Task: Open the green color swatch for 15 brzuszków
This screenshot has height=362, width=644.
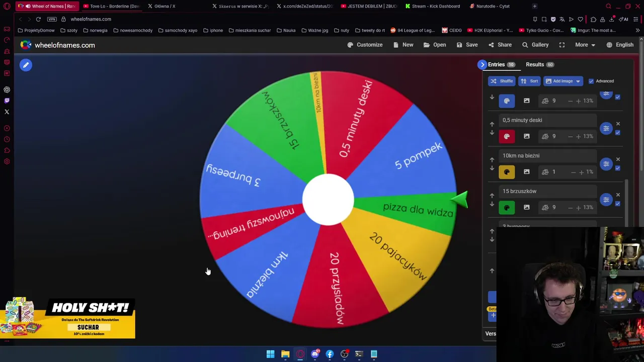Action: [507, 207]
